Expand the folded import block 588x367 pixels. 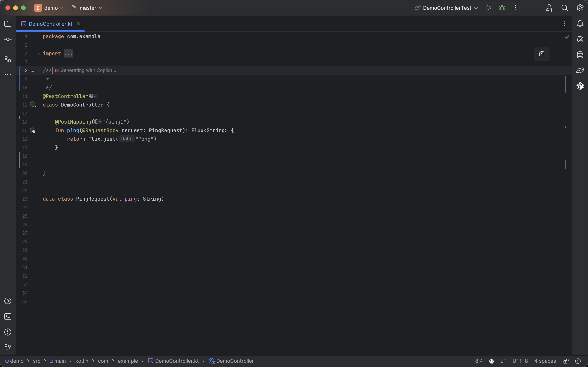click(x=39, y=53)
